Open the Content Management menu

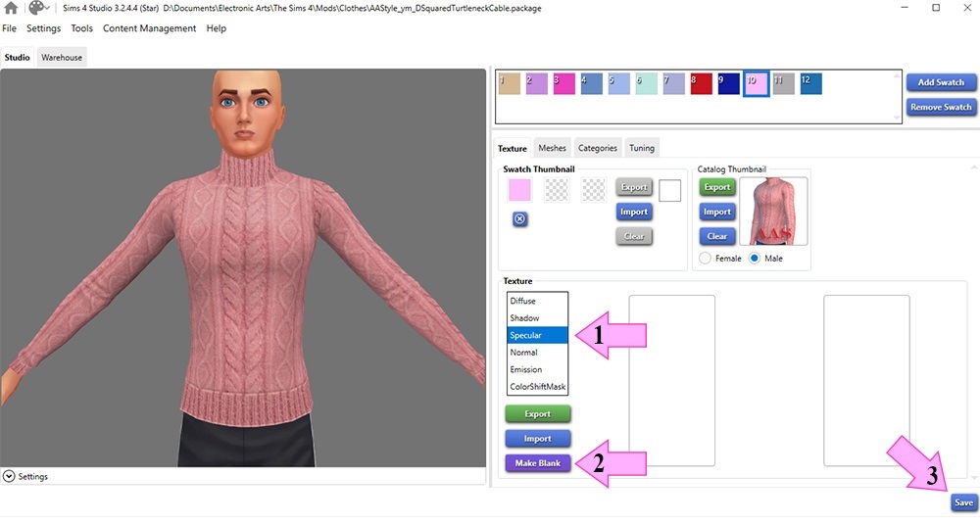pos(149,28)
